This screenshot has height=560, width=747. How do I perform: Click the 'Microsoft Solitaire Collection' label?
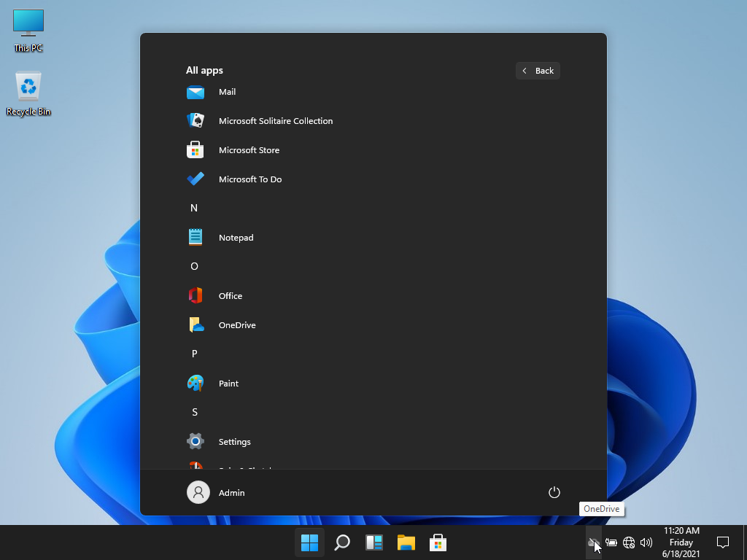(x=275, y=121)
